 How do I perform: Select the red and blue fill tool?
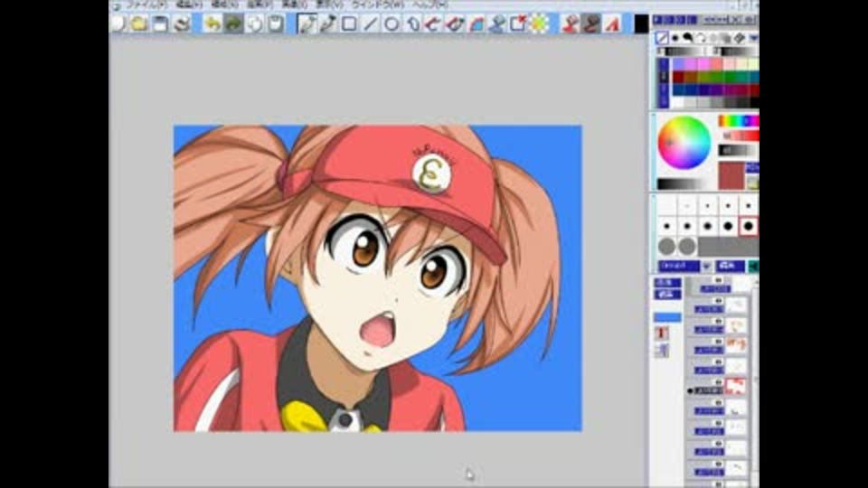point(476,23)
